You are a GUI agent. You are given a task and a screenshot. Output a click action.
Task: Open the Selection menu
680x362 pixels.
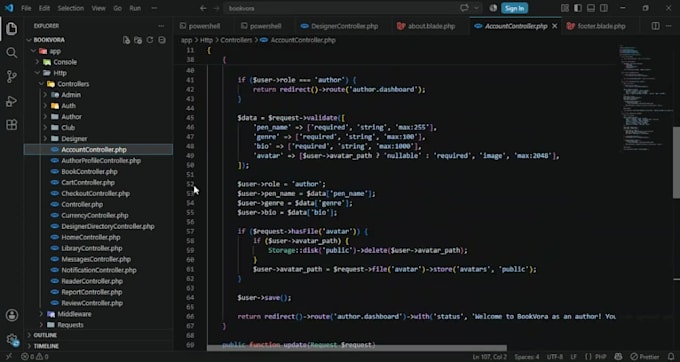point(71,8)
